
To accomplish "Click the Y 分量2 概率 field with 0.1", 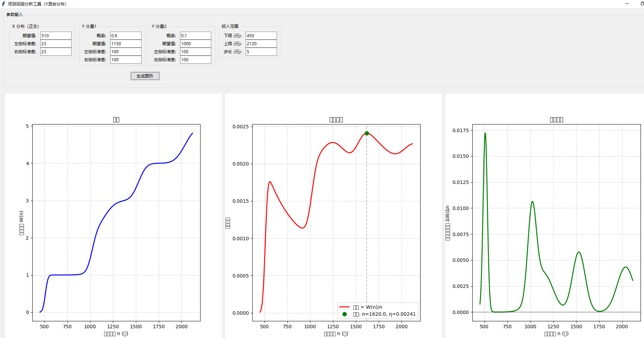I will pos(195,35).
